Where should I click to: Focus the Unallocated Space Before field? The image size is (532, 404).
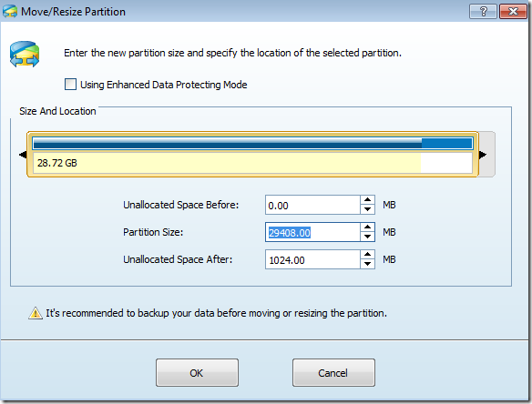coord(312,205)
